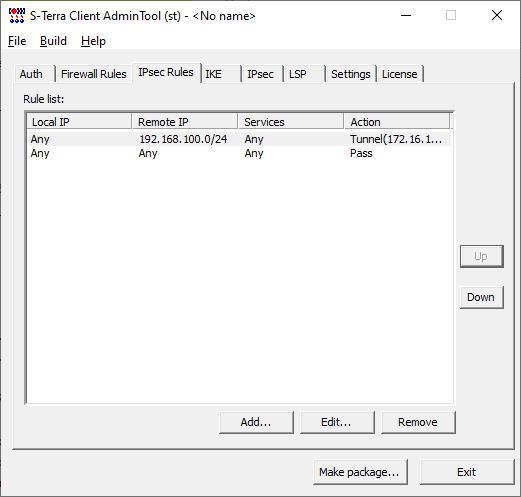Sort by the Remote IP column header
Image resolution: width=521 pixels, height=497 pixels.
(185, 122)
